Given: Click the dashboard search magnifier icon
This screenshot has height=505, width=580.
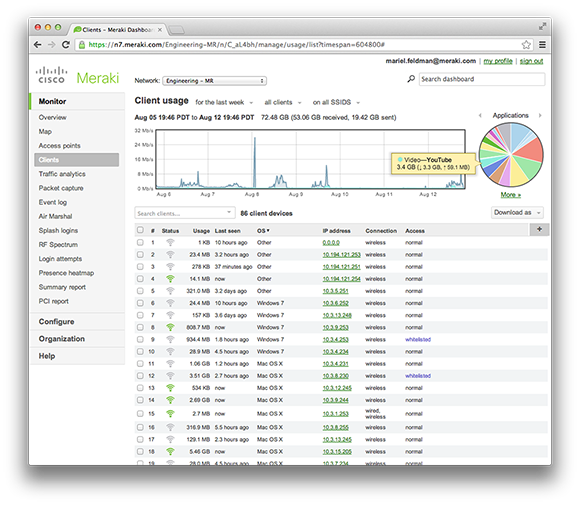Looking at the screenshot, I should [x=411, y=79].
